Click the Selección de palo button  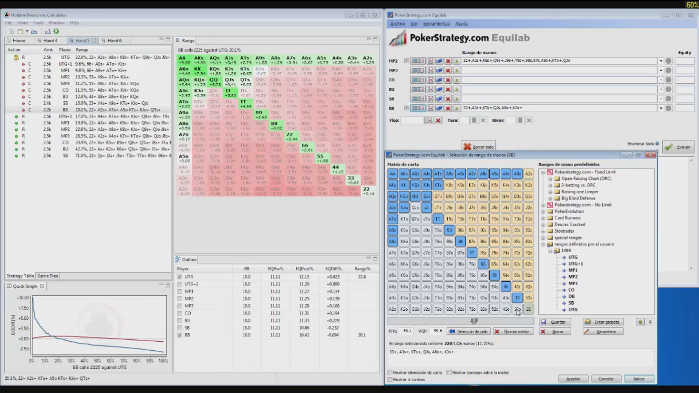(469, 332)
